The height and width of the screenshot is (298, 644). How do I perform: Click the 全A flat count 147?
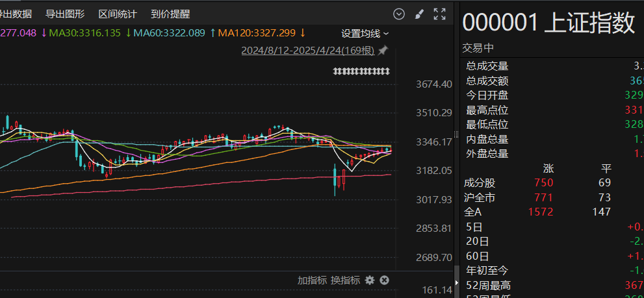(602, 212)
